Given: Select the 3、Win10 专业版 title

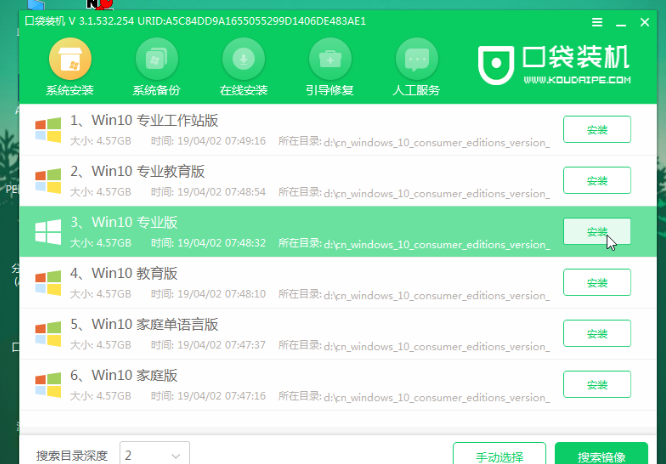Looking at the screenshot, I should [124, 223].
